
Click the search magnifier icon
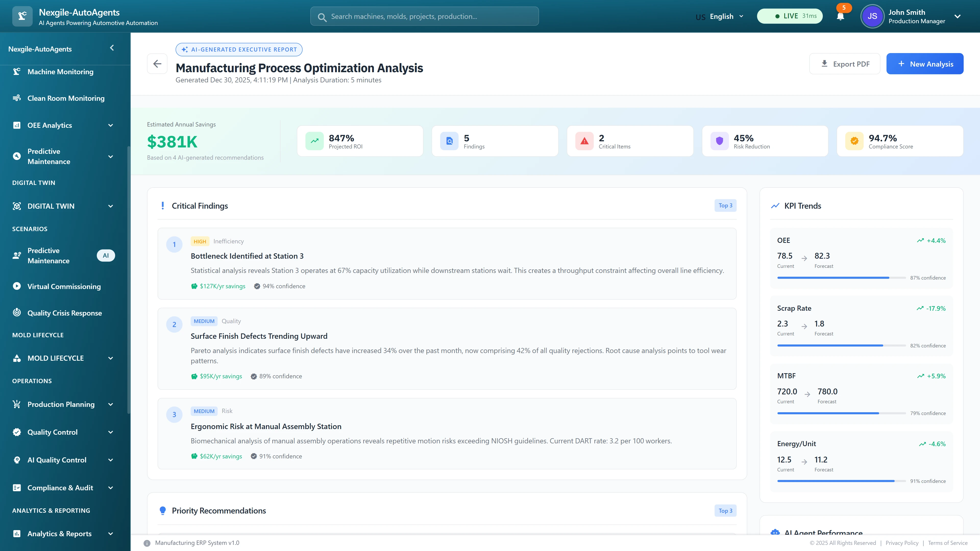pos(322,16)
